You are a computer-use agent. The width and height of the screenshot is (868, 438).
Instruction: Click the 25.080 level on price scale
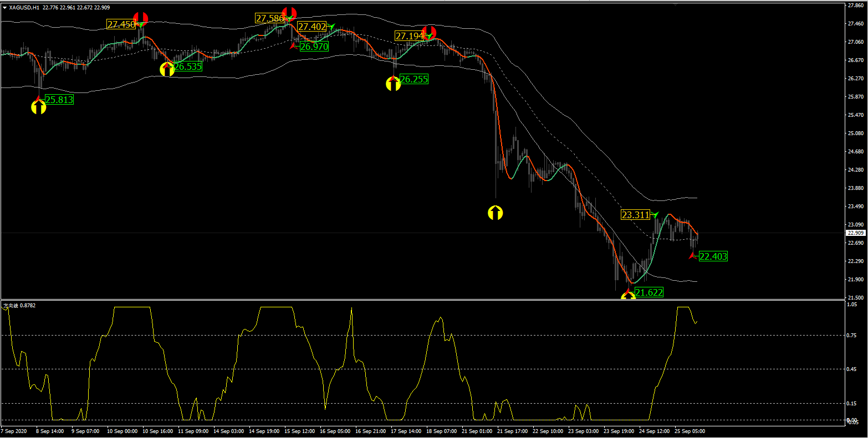pos(856,133)
